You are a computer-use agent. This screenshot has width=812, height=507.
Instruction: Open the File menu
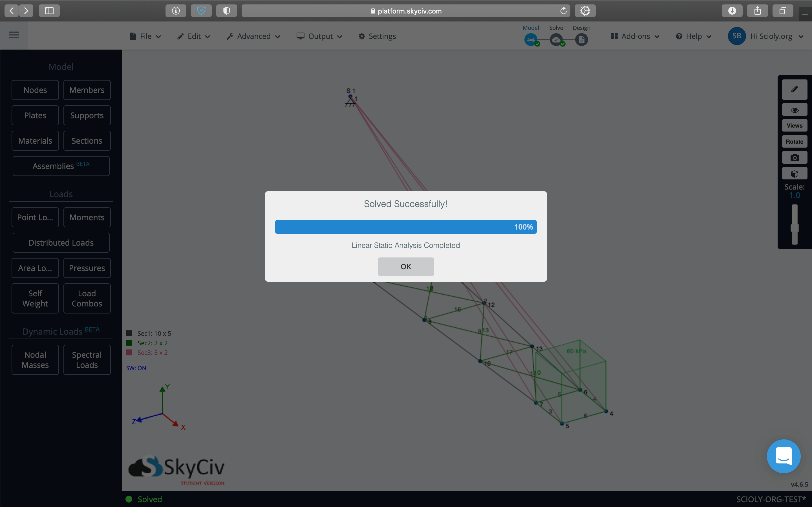(145, 36)
